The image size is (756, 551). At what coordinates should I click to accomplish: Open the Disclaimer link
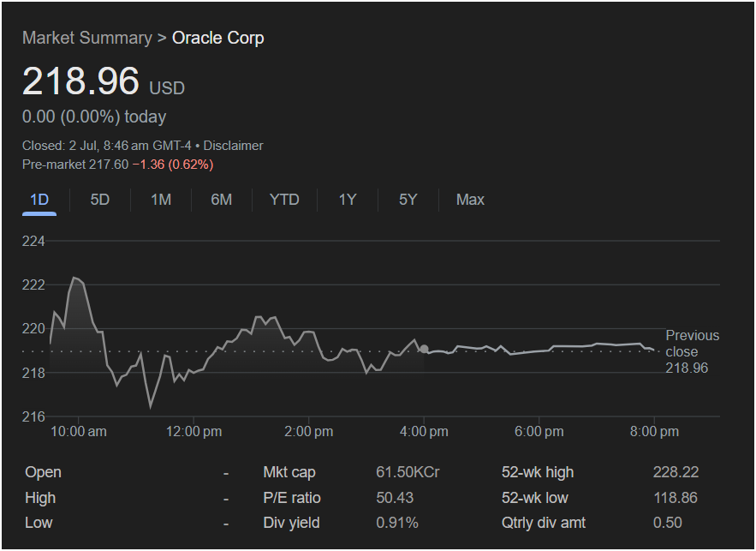point(234,146)
